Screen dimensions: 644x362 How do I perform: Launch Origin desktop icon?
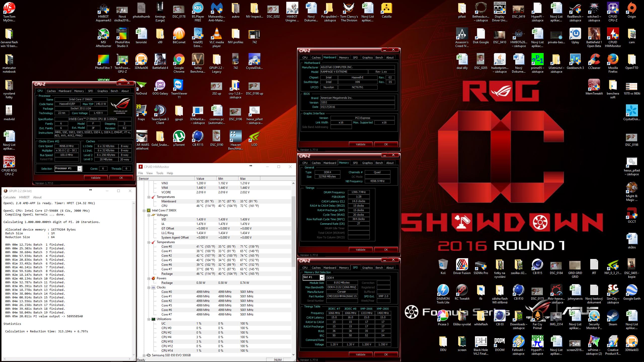pyautogui.click(x=632, y=10)
